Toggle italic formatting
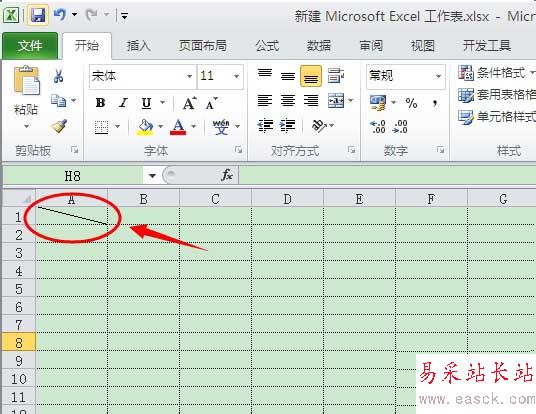536x414 pixels. 123,103
